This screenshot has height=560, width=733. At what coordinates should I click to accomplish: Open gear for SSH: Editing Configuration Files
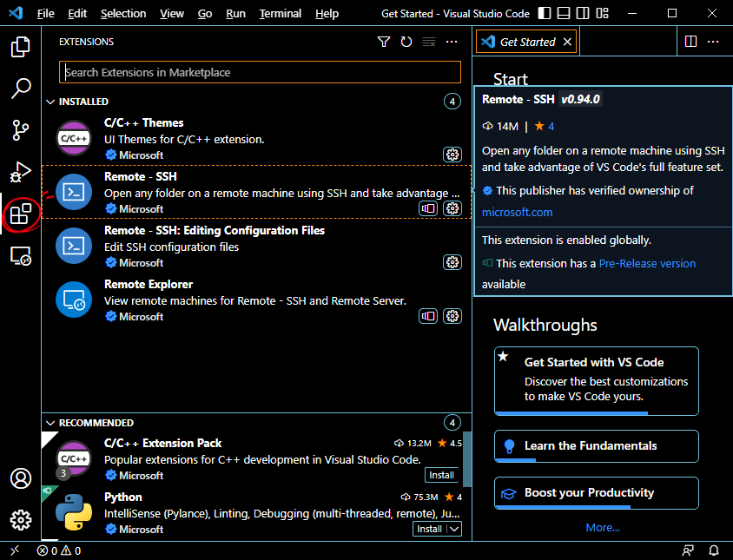[452, 262]
